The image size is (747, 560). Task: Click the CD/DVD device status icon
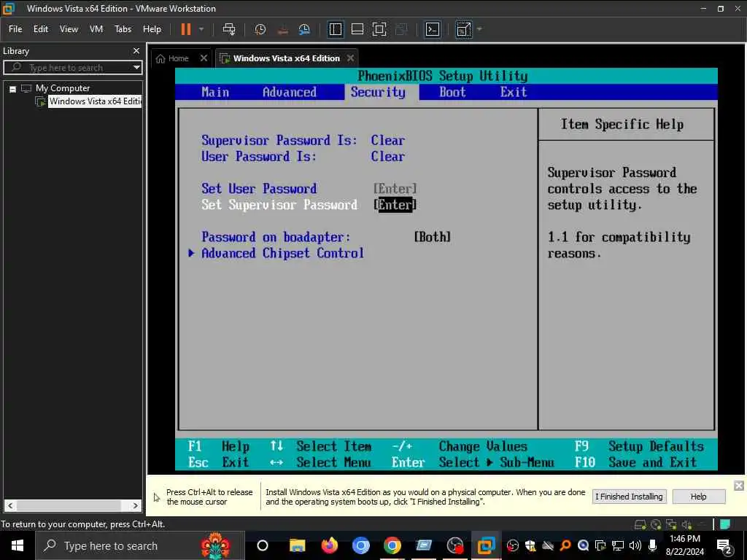[656, 525]
